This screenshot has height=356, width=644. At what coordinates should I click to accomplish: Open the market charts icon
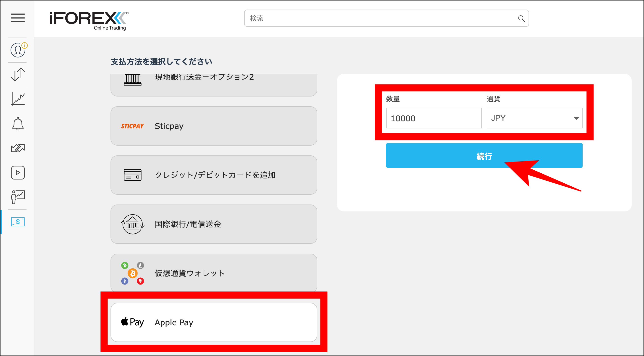pyautogui.click(x=17, y=98)
